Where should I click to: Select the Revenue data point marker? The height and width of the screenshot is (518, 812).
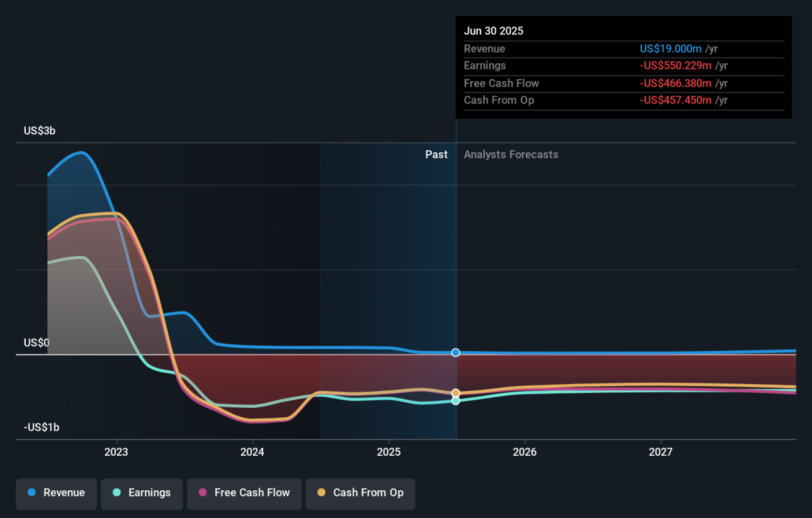[x=456, y=352]
